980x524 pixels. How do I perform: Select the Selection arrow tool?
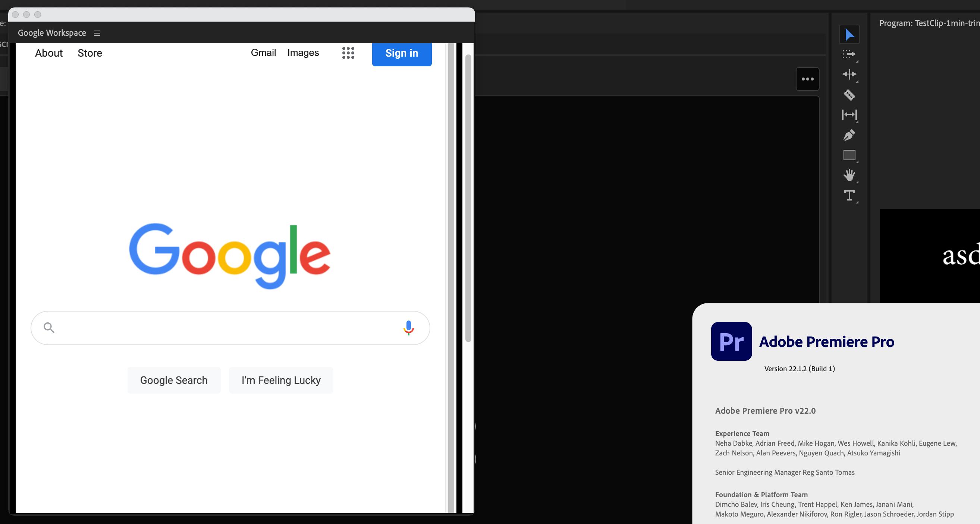[x=849, y=35]
